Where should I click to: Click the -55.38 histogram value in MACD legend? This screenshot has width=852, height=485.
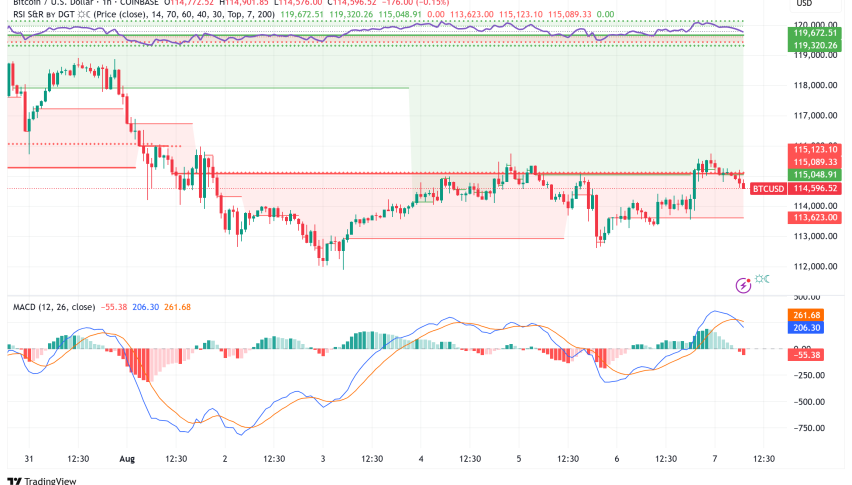point(113,307)
